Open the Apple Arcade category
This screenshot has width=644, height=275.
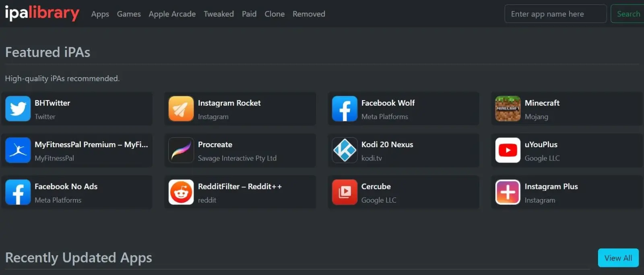coord(172,14)
